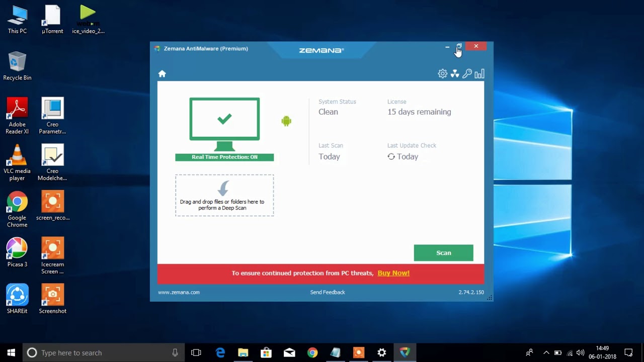
Task: Open the volume control in system tray
Action: pos(580,352)
